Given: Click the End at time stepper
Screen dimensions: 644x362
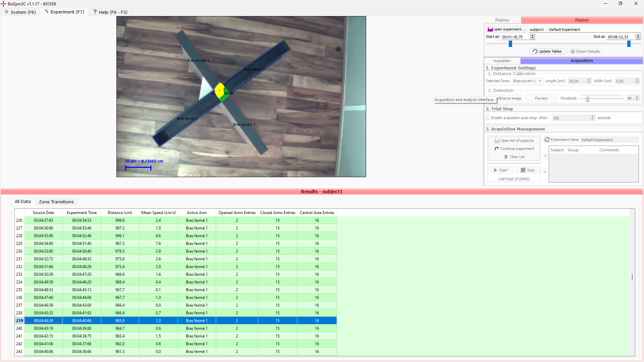Looking at the screenshot, I should pyautogui.click(x=638, y=37).
